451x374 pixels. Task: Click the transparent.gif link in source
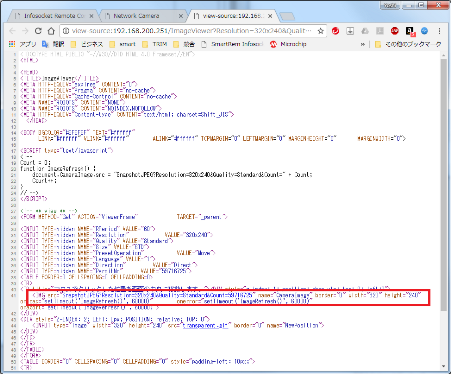tap(205, 325)
